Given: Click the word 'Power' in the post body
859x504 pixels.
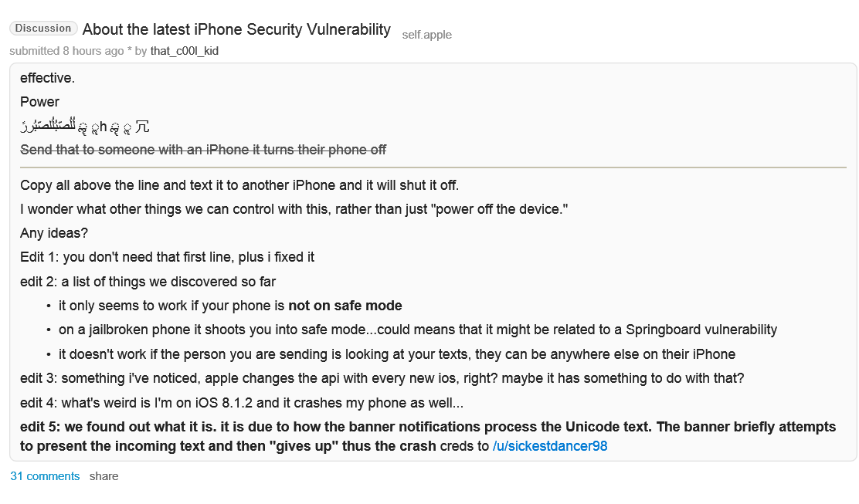Looking at the screenshot, I should tap(39, 102).
